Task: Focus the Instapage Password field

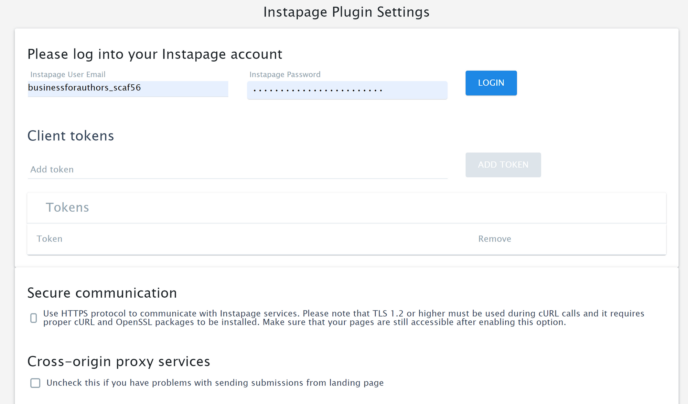Action: coord(347,90)
